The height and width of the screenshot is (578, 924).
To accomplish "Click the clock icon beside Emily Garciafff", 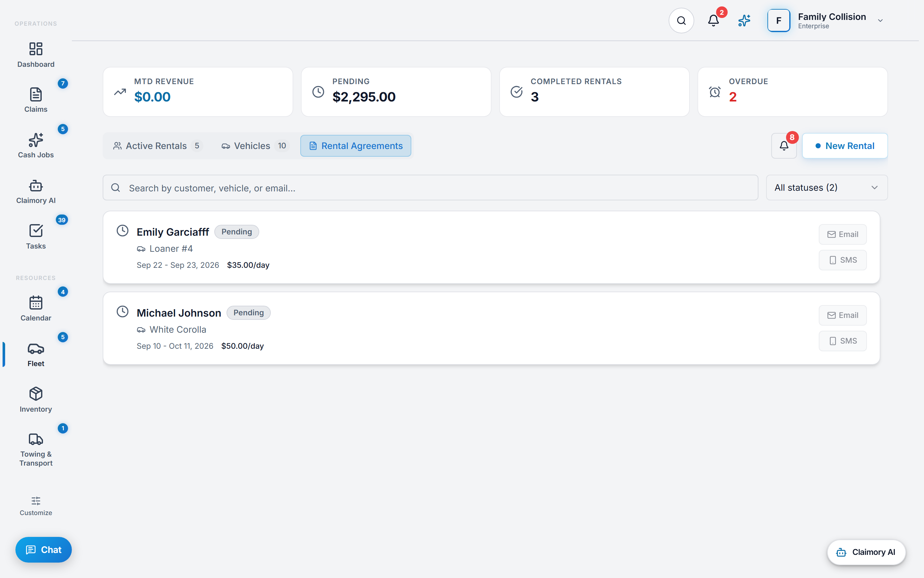I will tap(123, 231).
